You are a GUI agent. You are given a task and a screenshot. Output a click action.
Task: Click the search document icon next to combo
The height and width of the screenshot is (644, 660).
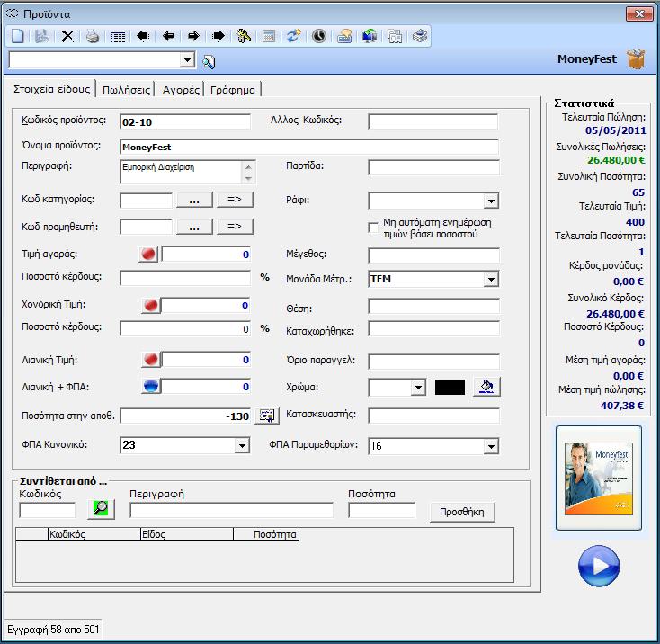pyautogui.click(x=209, y=62)
